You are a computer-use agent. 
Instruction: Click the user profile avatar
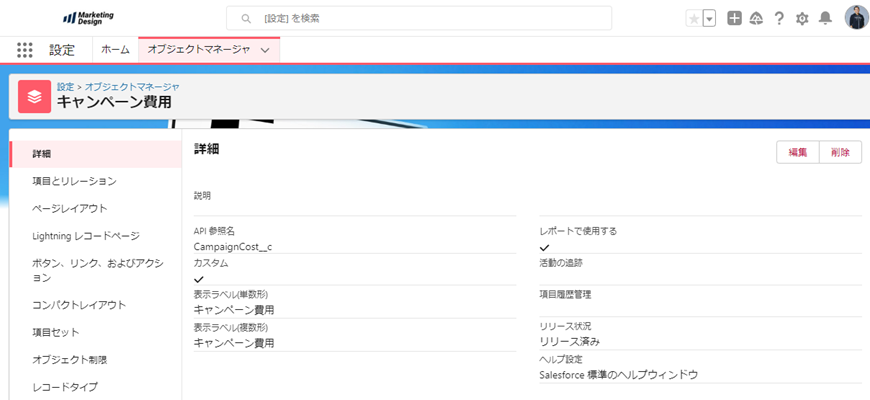[856, 18]
